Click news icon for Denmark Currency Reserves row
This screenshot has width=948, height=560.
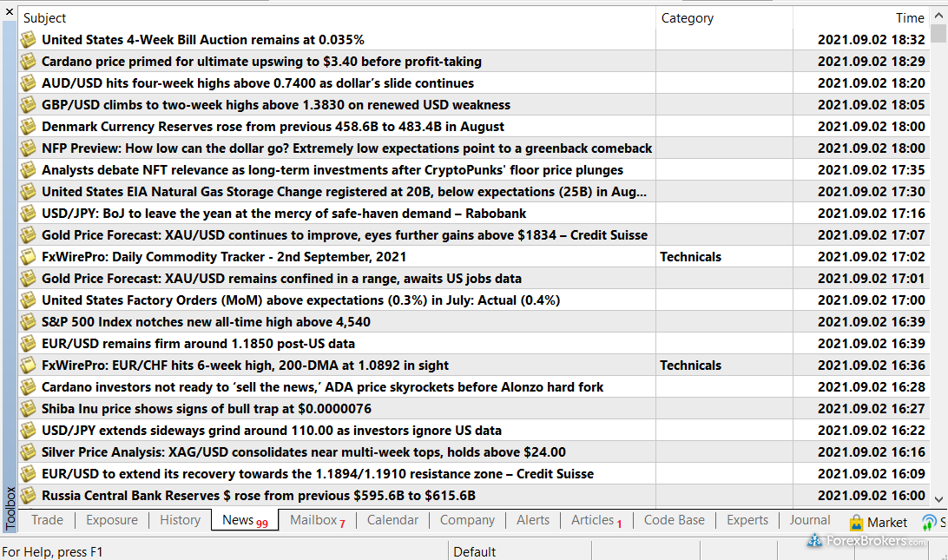point(29,126)
